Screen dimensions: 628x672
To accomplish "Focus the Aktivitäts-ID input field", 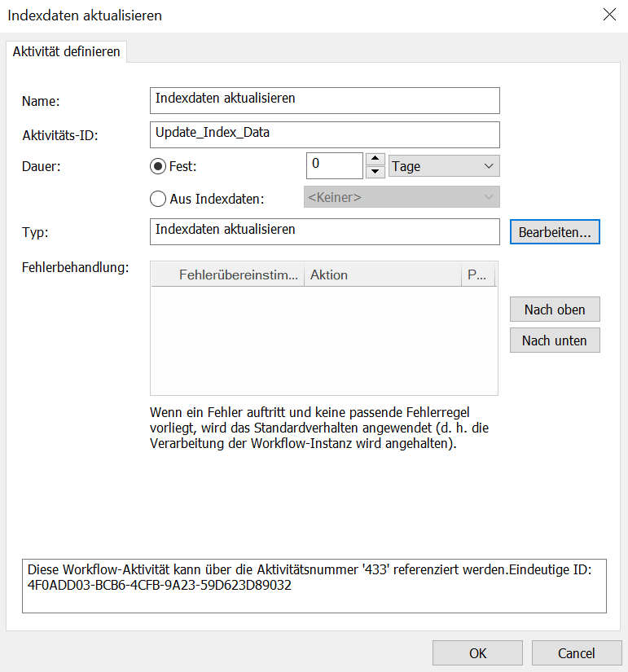I will coord(325,134).
